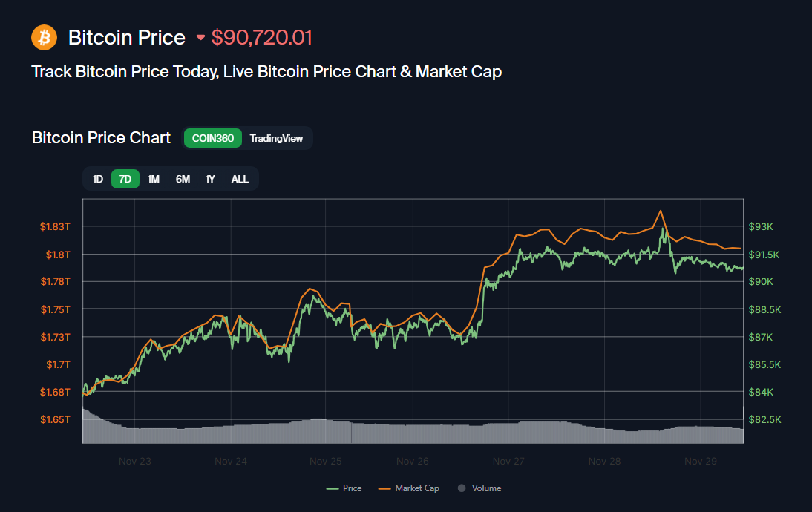Select the COIN360 chart provider
Screen dimensions: 812x512
pos(212,138)
